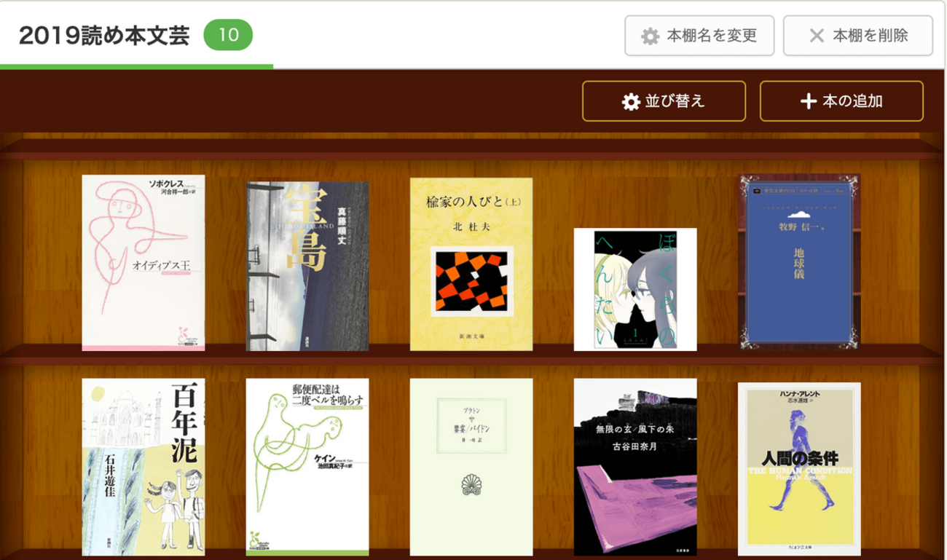Click the X icon in 本棚を削除
This screenshot has height=560, width=947.
817,36
